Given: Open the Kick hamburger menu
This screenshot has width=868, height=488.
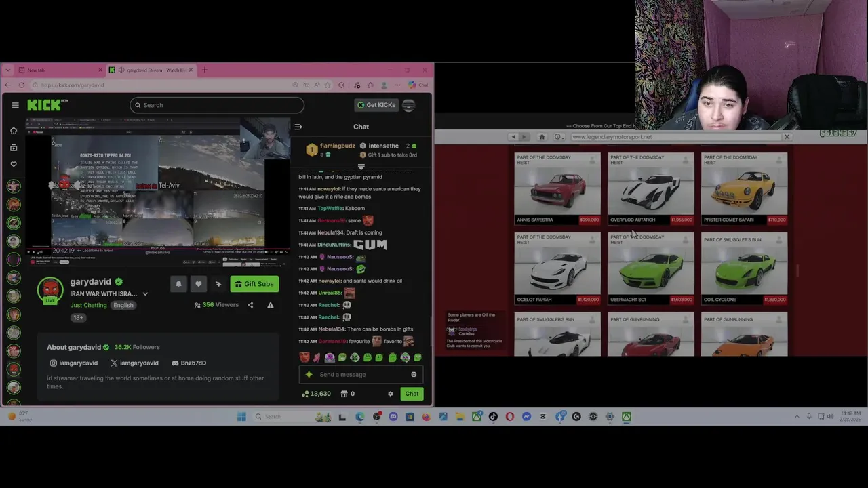Looking at the screenshot, I should pyautogui.click(x=15, y=105).
